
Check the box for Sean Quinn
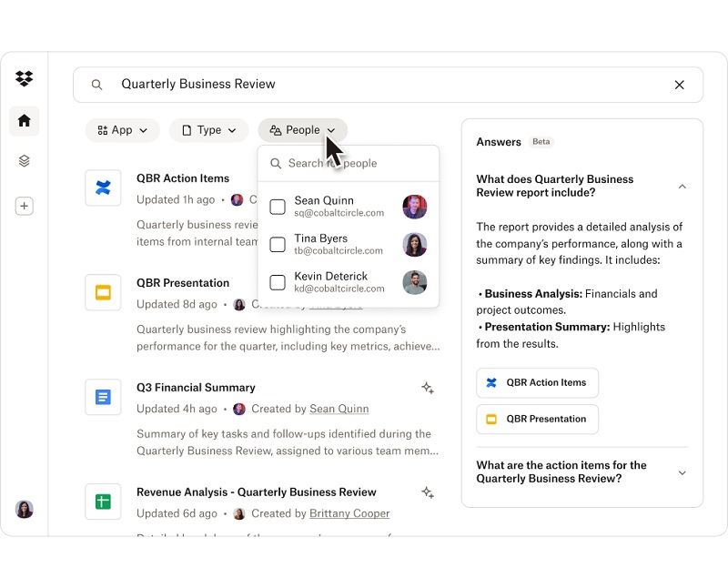click(x=278, y=207)
